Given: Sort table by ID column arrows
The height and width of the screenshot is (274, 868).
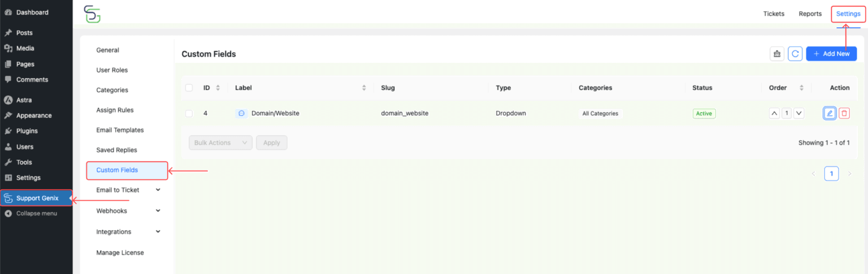Looking at the screenshot, I should (x=218, y=88).
